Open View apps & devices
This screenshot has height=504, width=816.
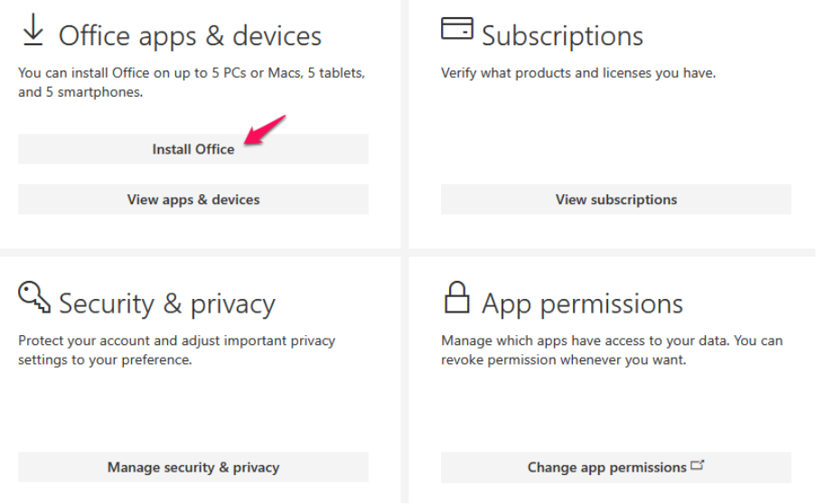(x=193, y=200)
